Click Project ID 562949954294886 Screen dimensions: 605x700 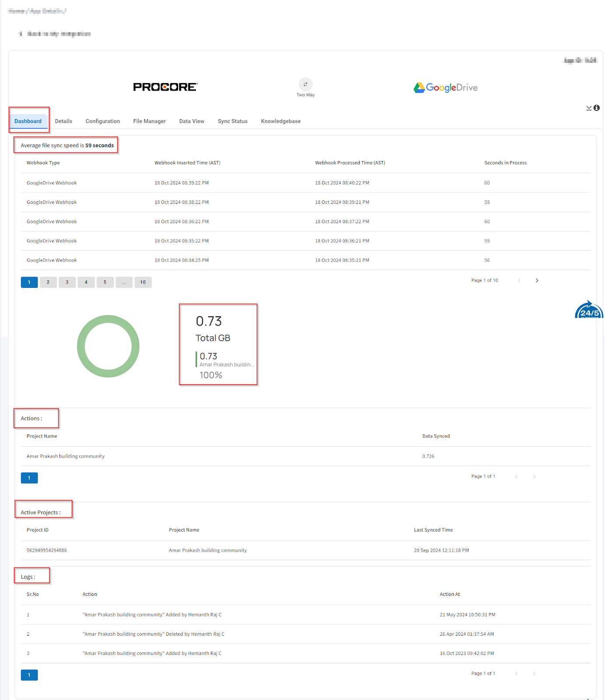47,550
